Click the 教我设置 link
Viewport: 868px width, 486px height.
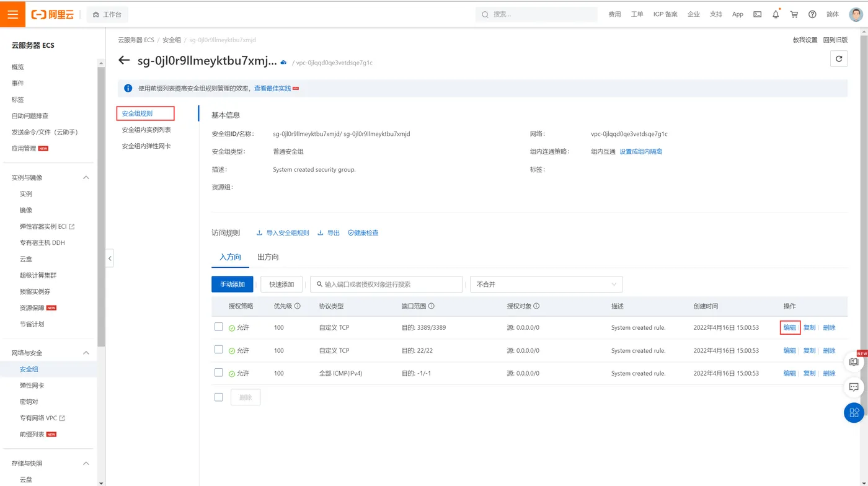(x=805, y=40)
